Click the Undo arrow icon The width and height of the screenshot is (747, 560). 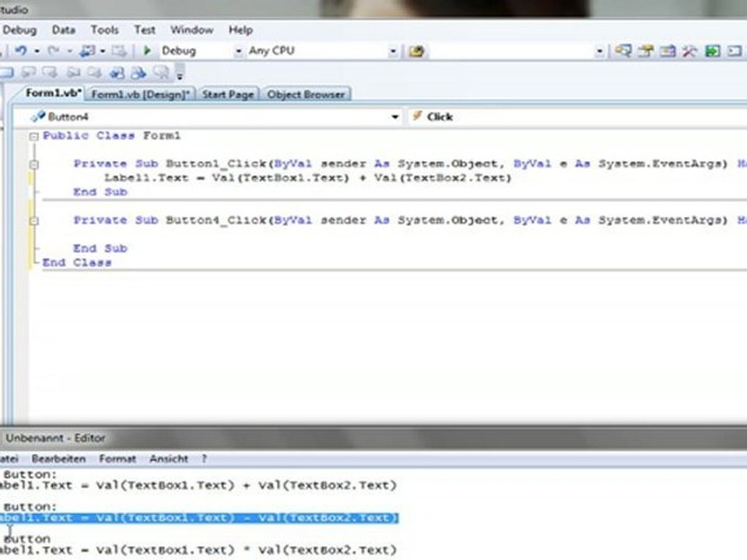pyautogui.click(x=20, y=51)
